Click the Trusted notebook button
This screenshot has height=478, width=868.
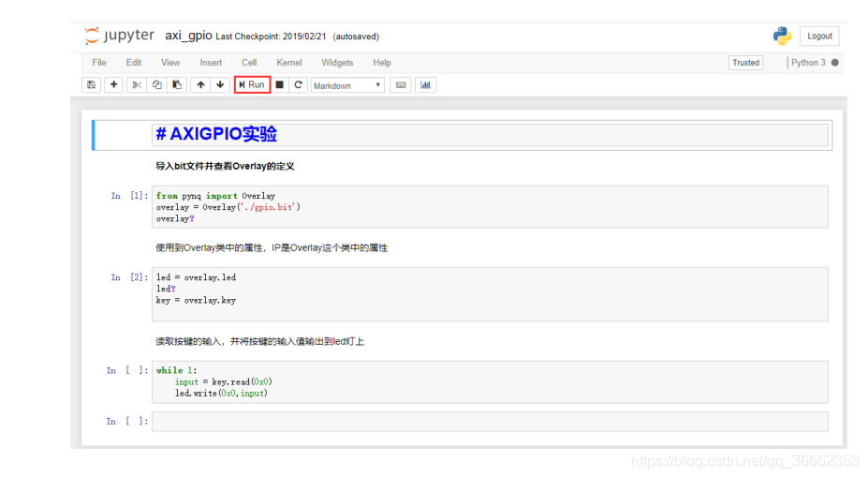(745, 63)
